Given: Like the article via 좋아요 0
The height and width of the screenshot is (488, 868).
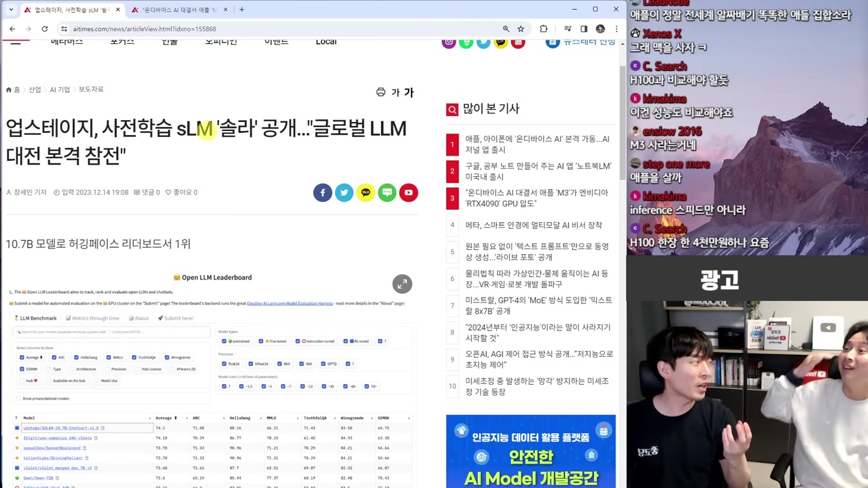Looking at the screenshot, I should (x=181, y=192).
